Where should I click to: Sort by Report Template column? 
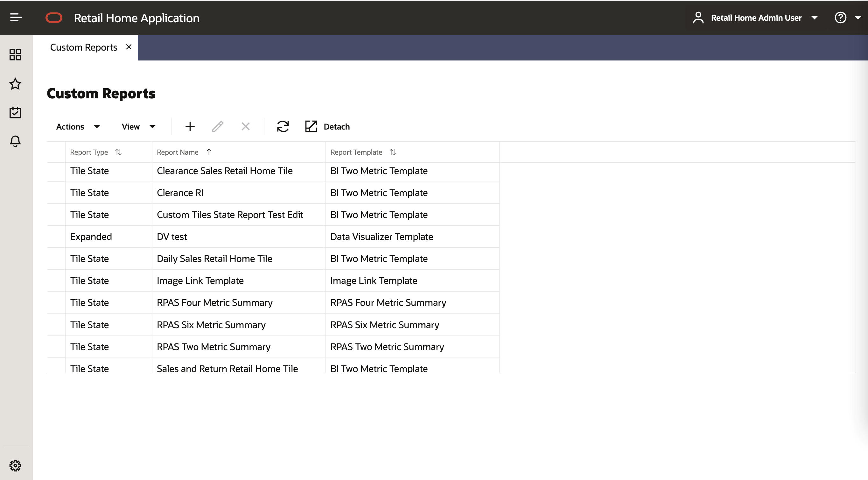pos(393,152)
